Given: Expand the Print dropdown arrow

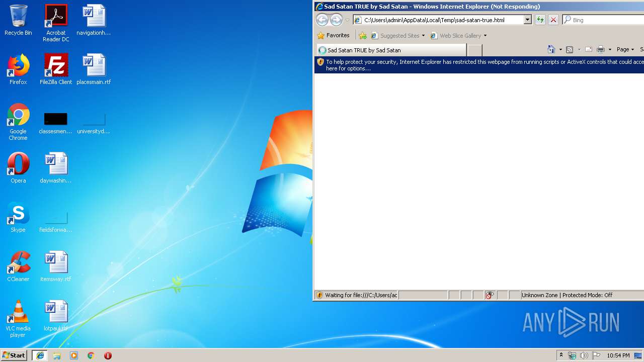Looking at the screenshot, I should [610, 50].
